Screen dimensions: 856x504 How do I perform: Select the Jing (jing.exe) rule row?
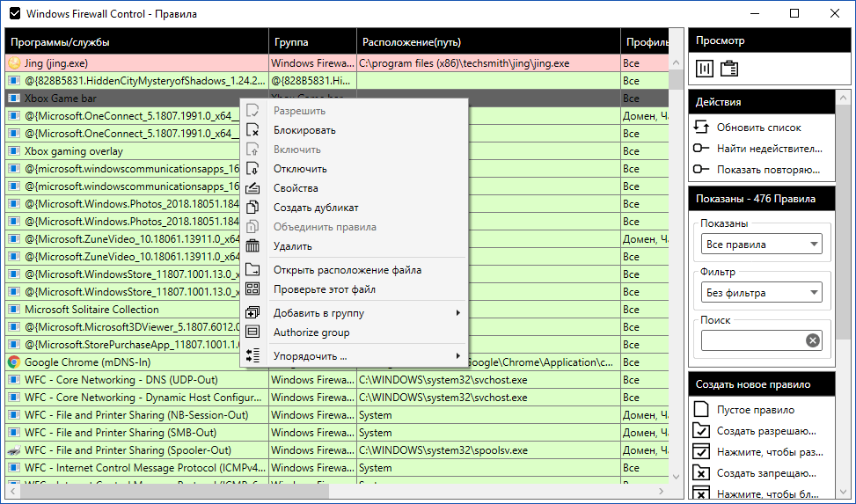337,62
